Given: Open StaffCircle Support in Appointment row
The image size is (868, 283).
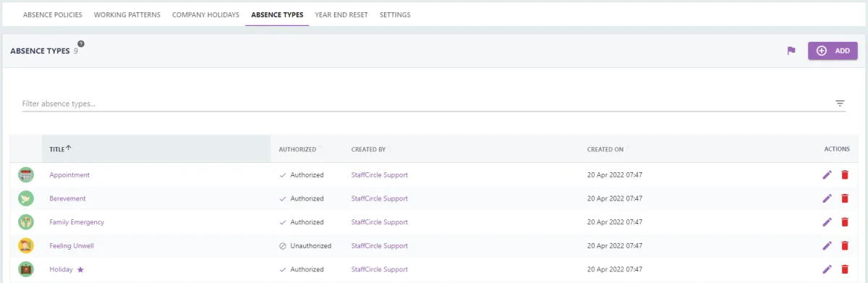Looking at the screenshot, I should coord(380,174).
